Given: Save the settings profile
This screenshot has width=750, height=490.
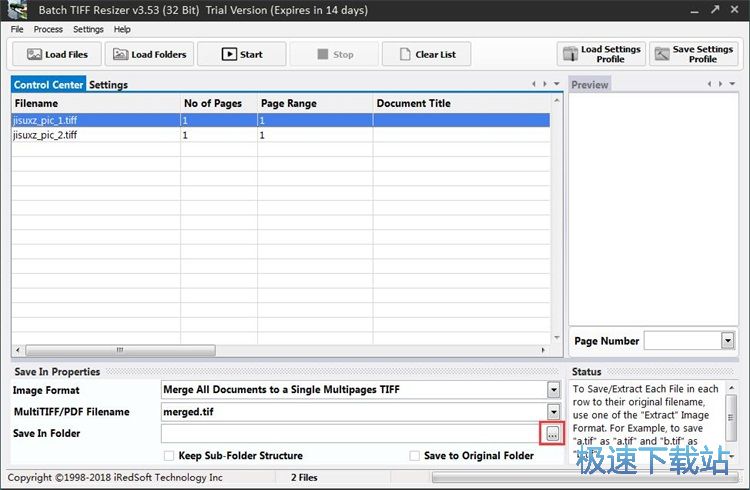Looking at the screenshot, I should tap(694, 54).
